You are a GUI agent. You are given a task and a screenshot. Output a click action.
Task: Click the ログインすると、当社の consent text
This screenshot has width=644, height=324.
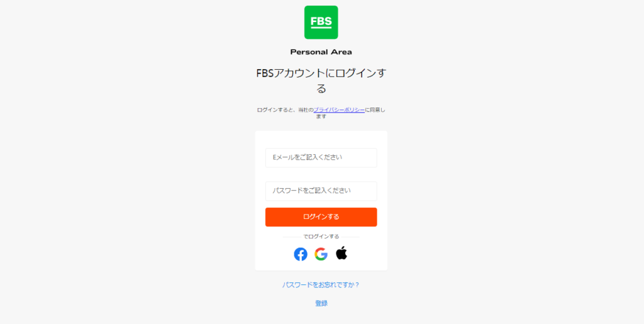point(285,109)
